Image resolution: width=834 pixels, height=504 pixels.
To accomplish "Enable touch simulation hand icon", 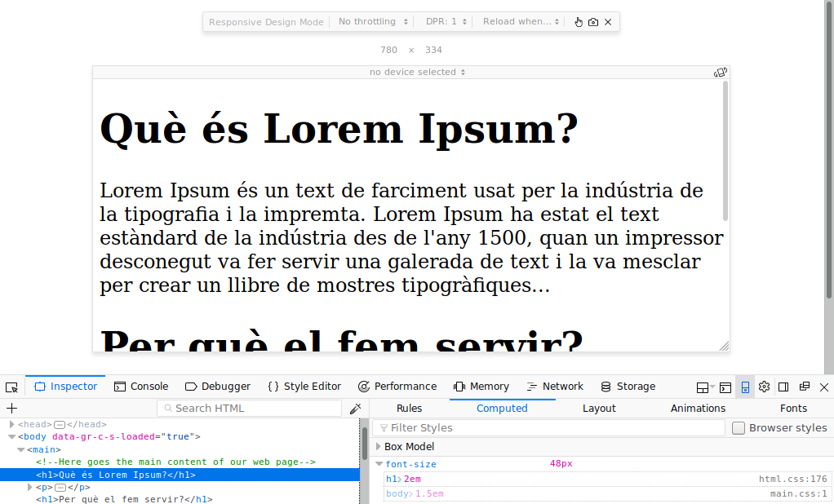I will coord(579,22).
